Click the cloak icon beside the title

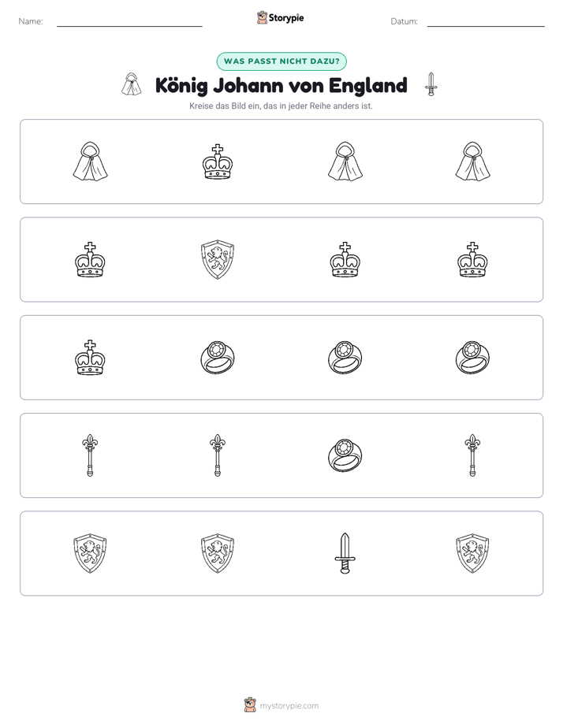click(x=132, y=84)
